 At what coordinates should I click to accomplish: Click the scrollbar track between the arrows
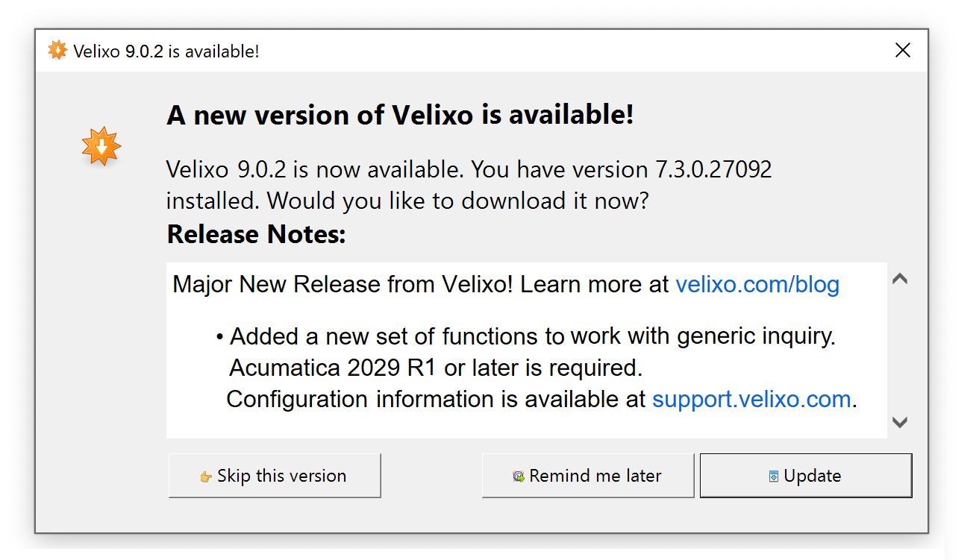pos(900,350)
